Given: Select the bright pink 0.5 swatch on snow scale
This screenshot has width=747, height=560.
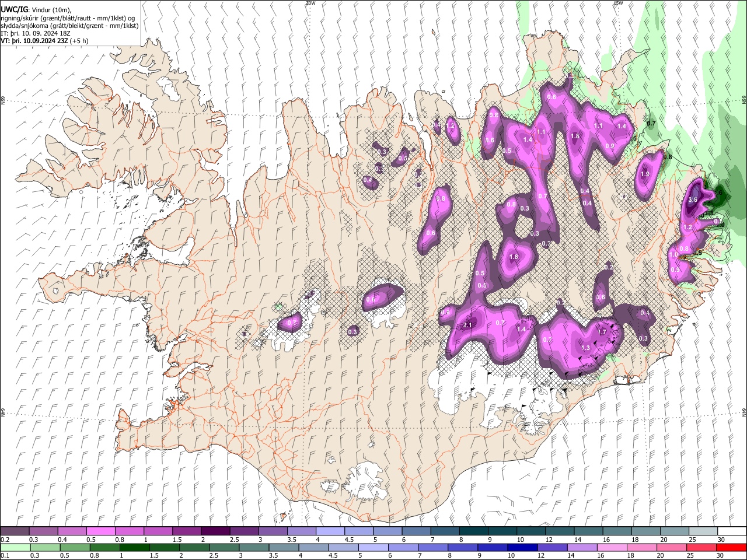Looking at the screenshot, I should pos(100,531).
